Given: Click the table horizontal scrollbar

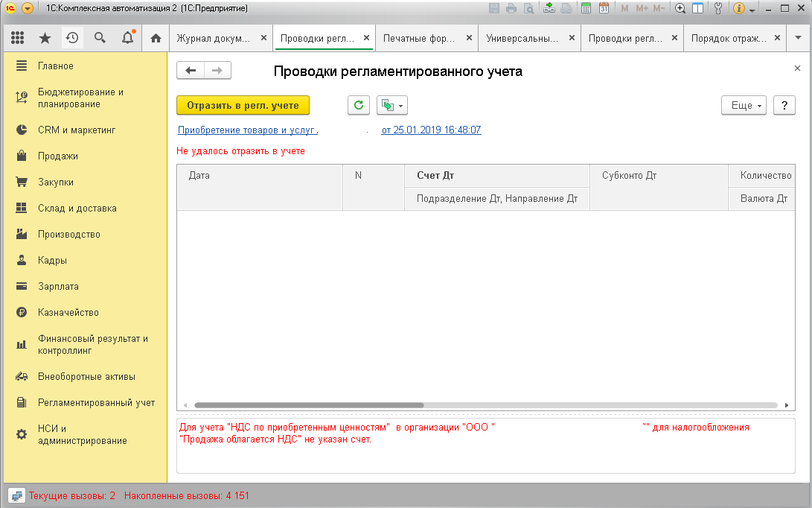Looking at the screenshot, I should tap(309, 405).
